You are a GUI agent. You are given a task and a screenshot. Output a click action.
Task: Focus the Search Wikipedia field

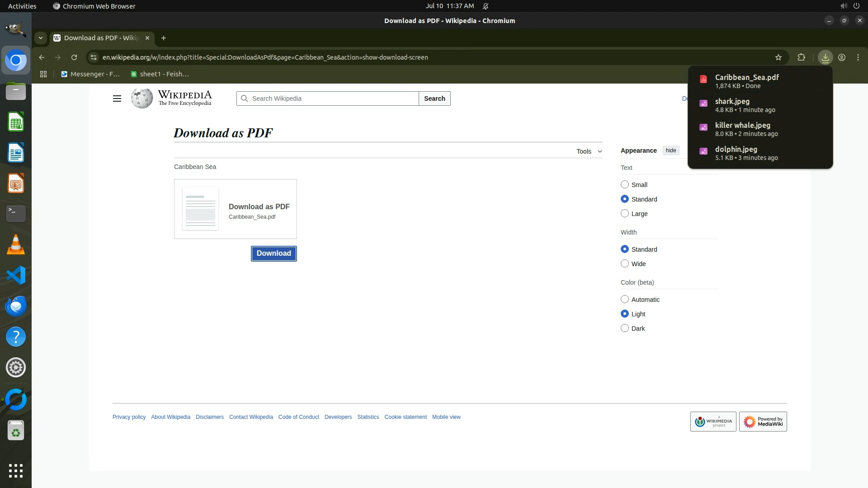click(x=332, y=99)
